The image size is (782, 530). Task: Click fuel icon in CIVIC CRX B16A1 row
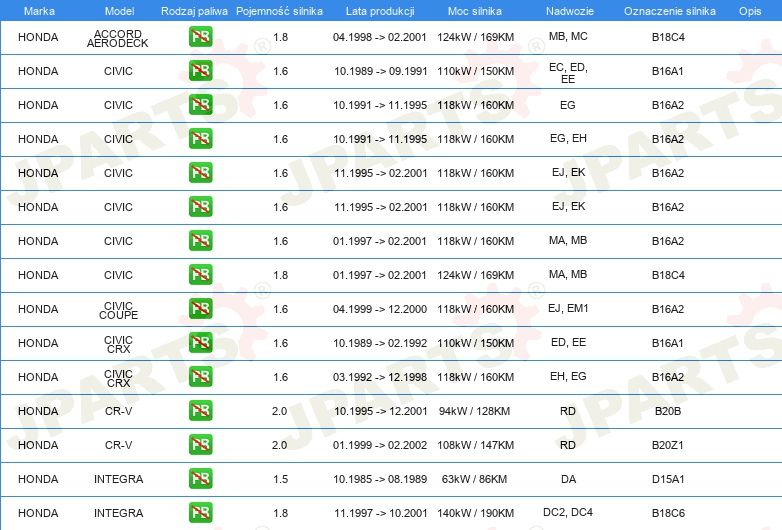pyautogui.click(x=200, y=343)
